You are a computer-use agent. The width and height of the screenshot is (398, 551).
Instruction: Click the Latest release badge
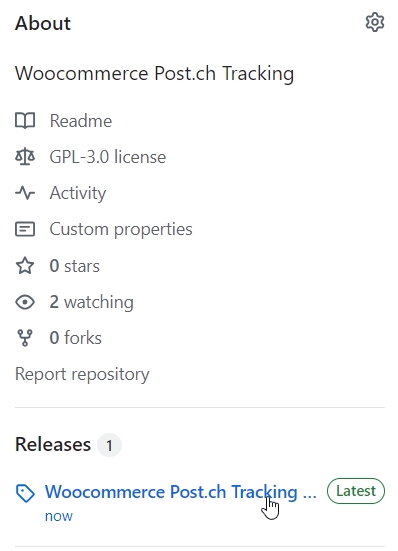click(356, 491)
